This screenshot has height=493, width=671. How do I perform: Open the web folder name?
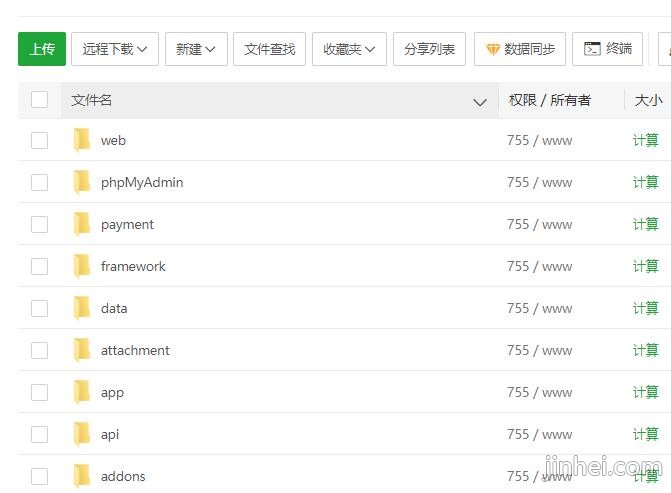[x=113, y=140]
